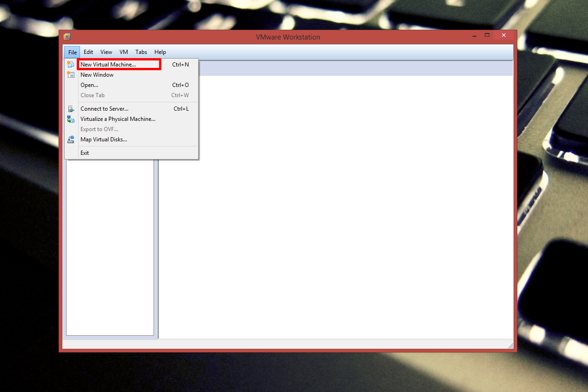Open the Edit menu
The image size is (588, 392).
[88, 52]
